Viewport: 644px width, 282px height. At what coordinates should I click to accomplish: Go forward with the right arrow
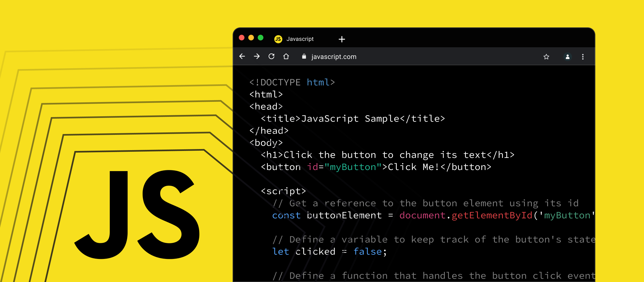point(257,56)
